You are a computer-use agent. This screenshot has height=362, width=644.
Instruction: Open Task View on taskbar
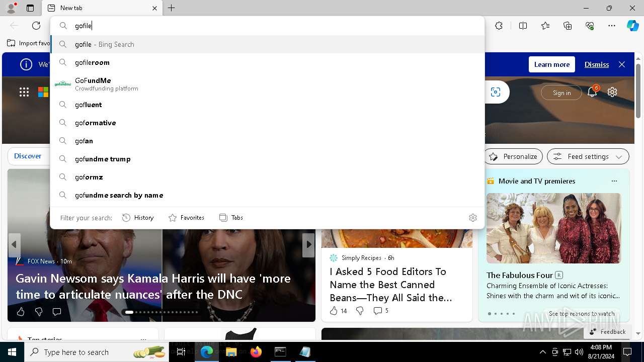(181, 352)
